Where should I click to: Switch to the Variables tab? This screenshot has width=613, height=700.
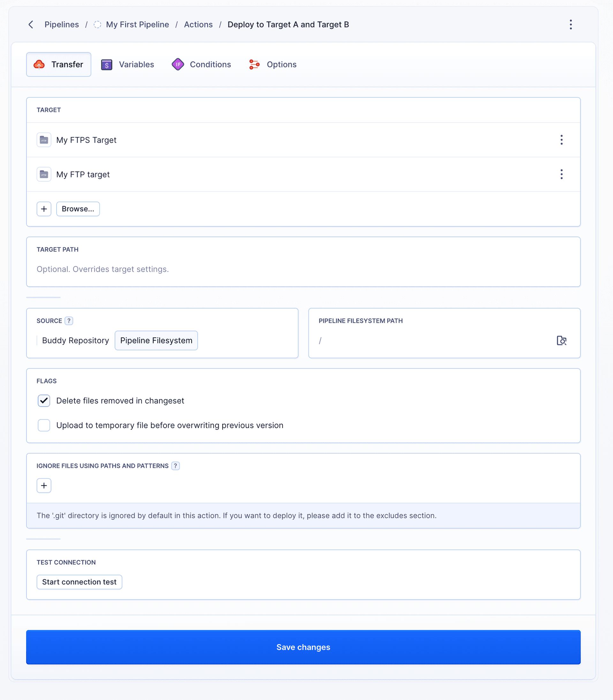point(128,64)
